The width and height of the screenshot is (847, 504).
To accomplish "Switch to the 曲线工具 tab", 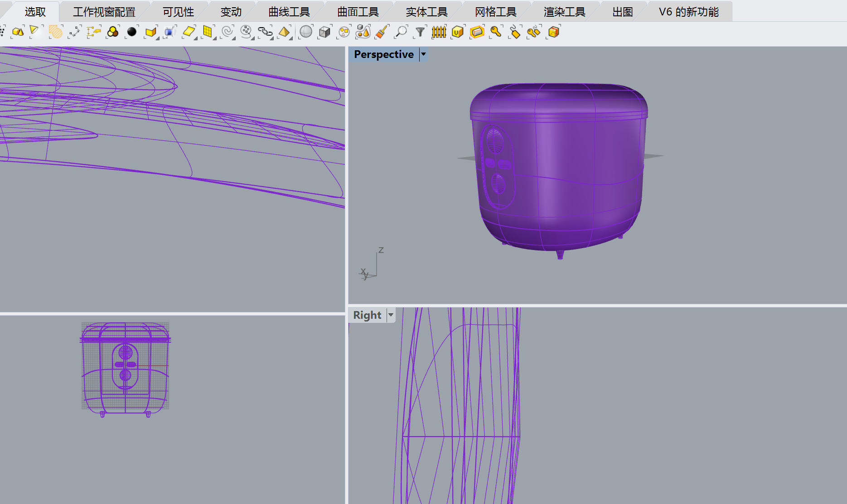I will (289, 12).
